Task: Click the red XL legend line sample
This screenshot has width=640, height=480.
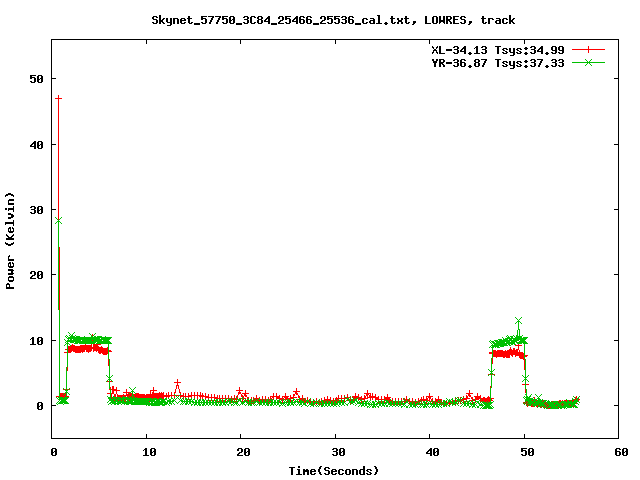Action: 588,50
